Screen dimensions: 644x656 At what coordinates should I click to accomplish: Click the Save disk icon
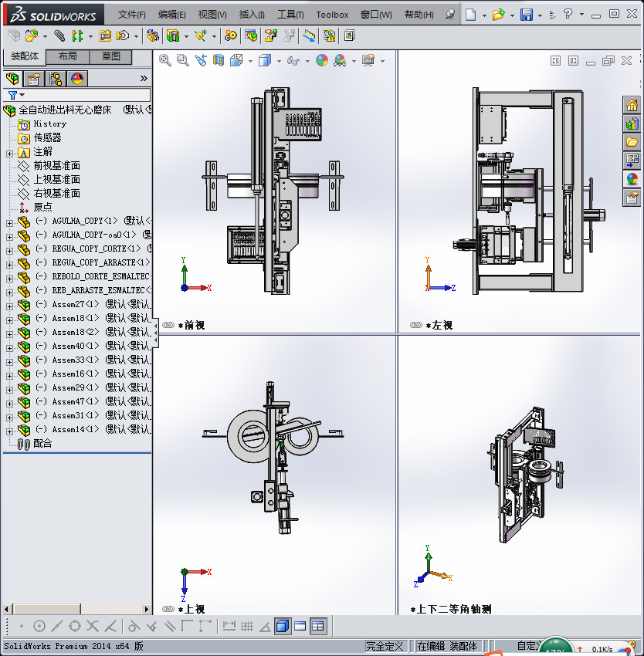(527, 15)
